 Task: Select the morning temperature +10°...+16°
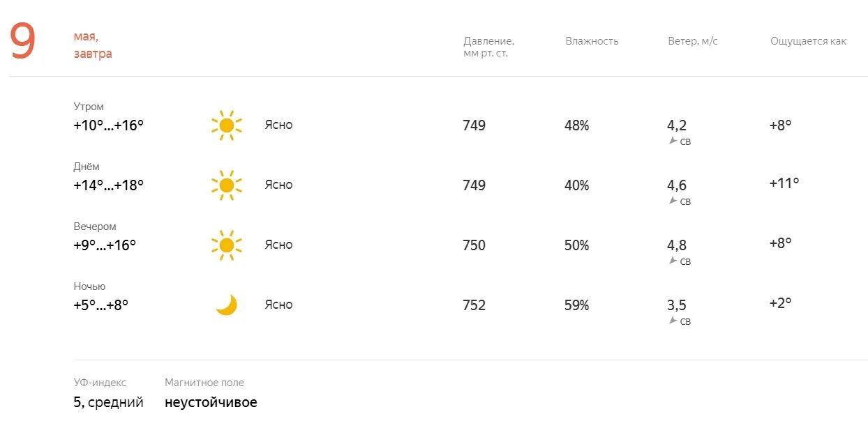(108, 125)
